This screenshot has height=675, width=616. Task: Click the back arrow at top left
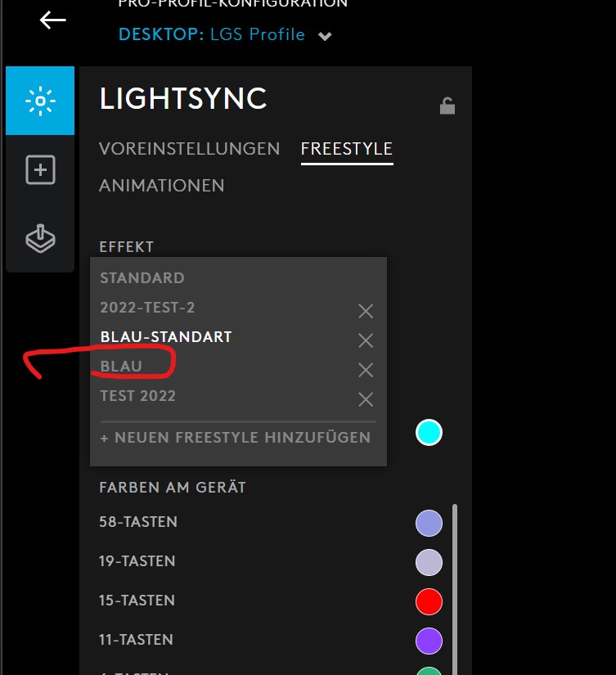(x=52, y=21)
